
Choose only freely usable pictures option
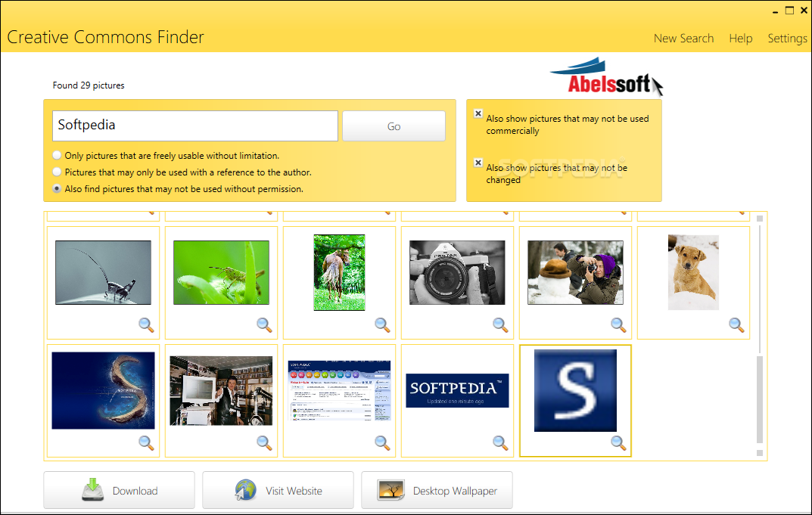point(57,155)
